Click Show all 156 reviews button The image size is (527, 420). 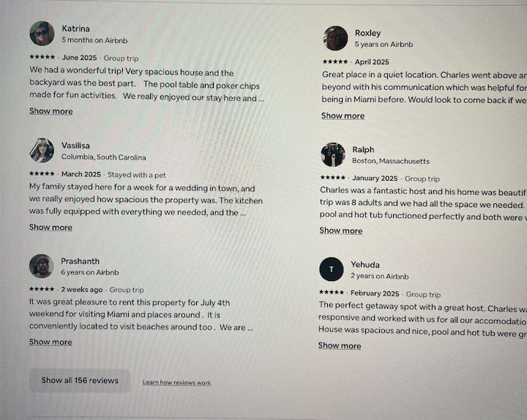(x=80, y=380)
